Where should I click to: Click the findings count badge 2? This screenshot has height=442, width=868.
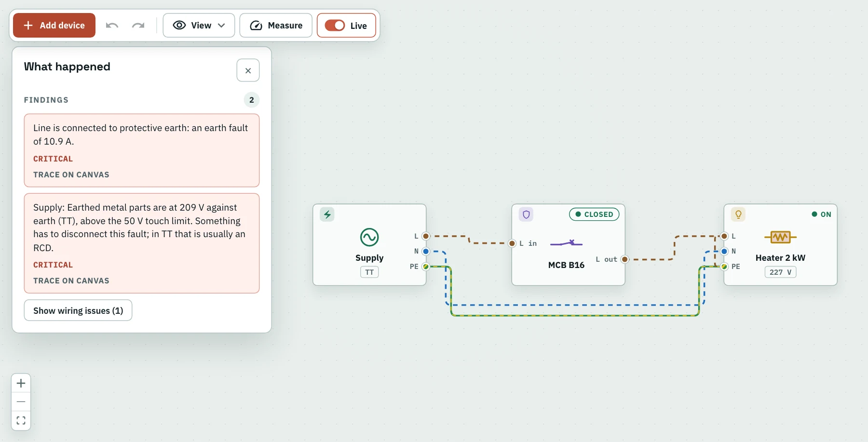click(x=252, y=100)
